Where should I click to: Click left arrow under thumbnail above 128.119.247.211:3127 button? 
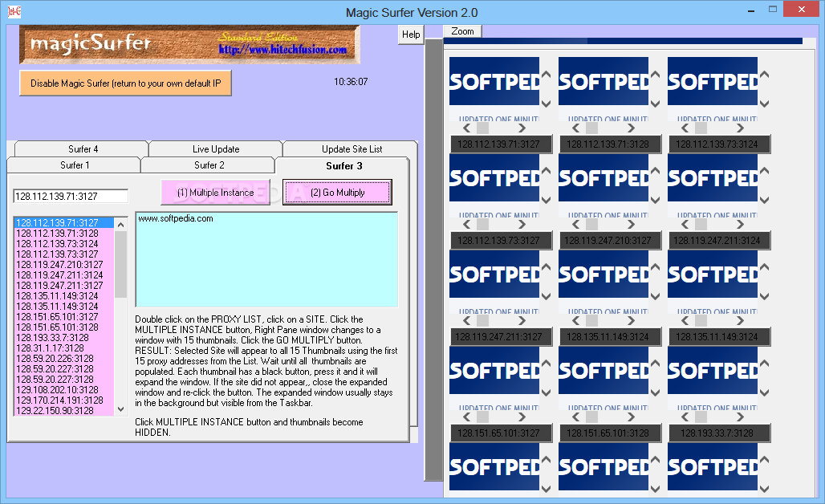pyautogui.click(x=467, y=320)
